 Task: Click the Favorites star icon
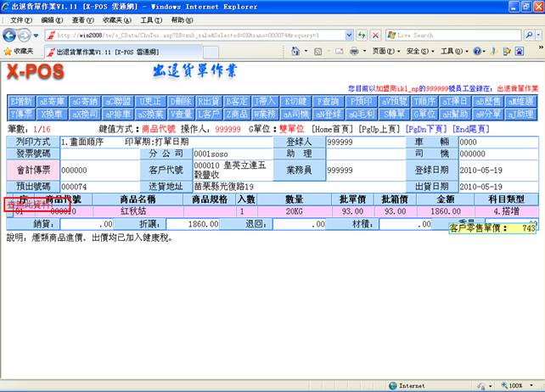[8, 52]
